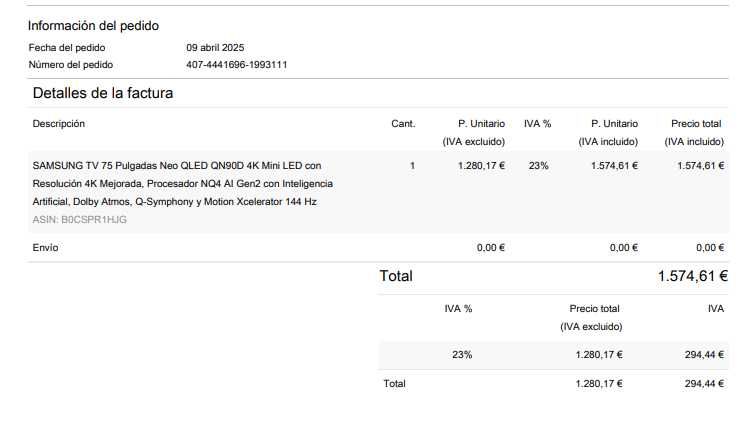Click the 294,44 € IVA amount in the bottom Total row

(704, 384)
